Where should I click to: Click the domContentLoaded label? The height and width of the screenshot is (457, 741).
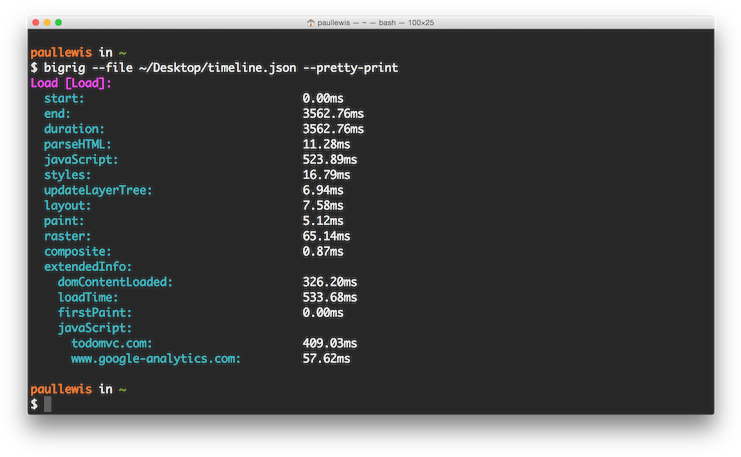(115, 282)
